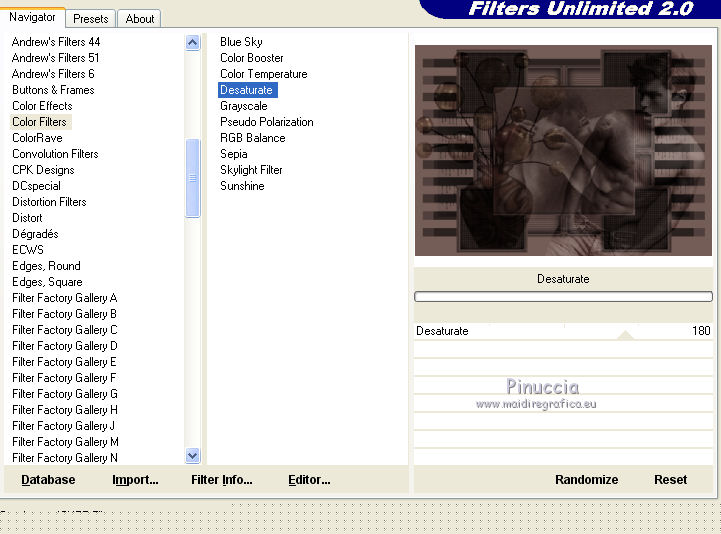Select DCspecial category
This screenshot has width=721, height=534.
pyautogui.click(x=36, y=186)
